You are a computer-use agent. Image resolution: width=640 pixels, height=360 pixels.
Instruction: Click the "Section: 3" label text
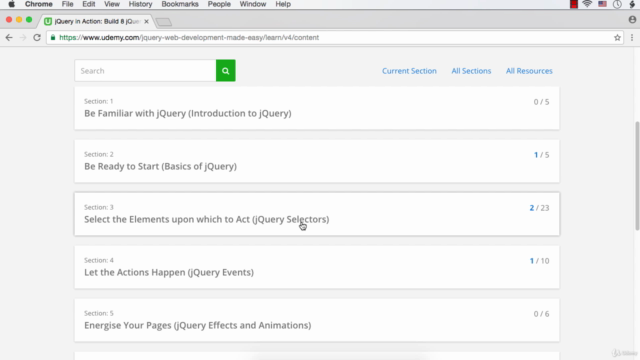click(99, 207)
